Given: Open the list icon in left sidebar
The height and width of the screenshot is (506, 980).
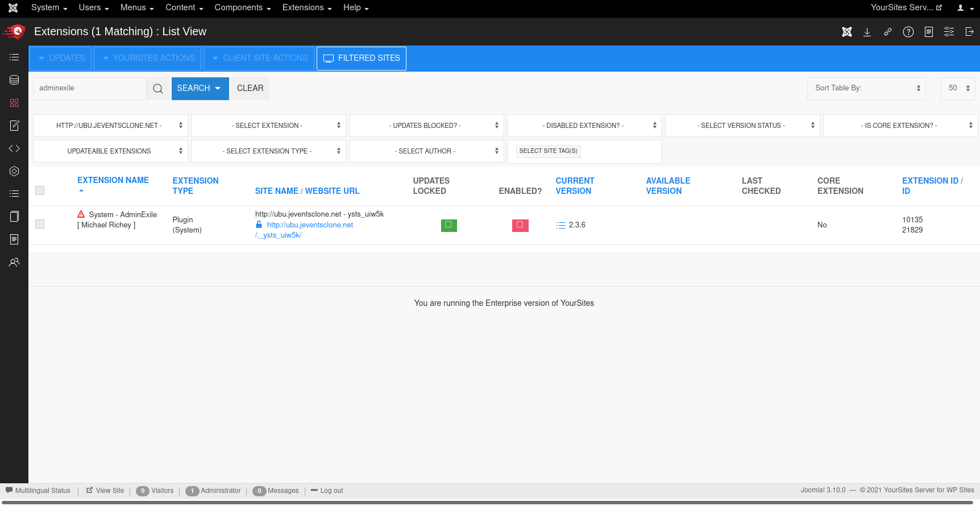Looking at the screenshot, I should [x=14, y=57].
